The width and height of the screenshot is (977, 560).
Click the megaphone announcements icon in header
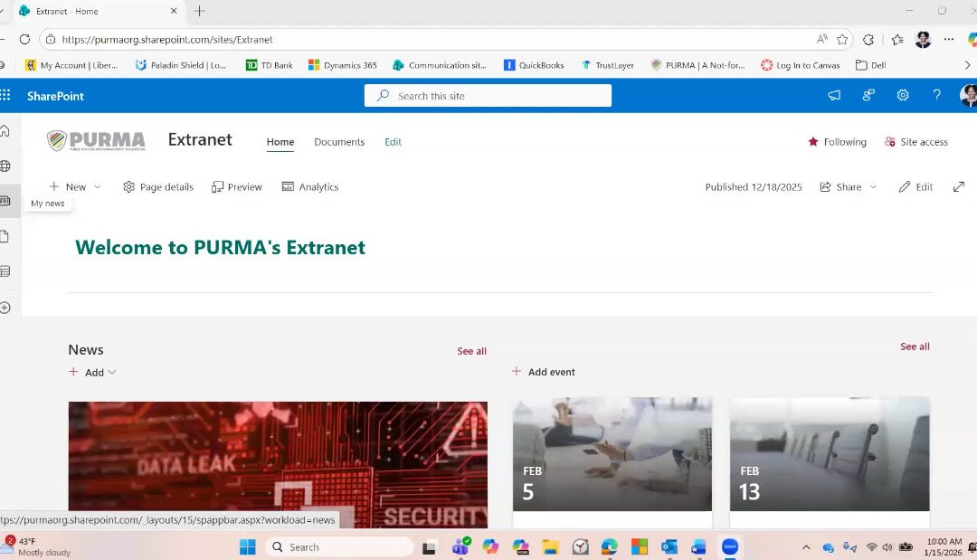834,95
